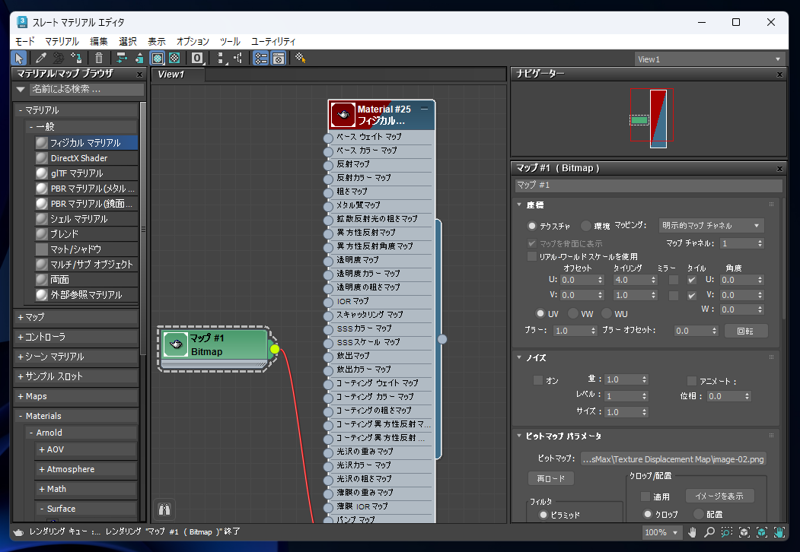Screen dimensions: 800x552
Task: Click the イメージを表示 button
Action: click(719, 496)
